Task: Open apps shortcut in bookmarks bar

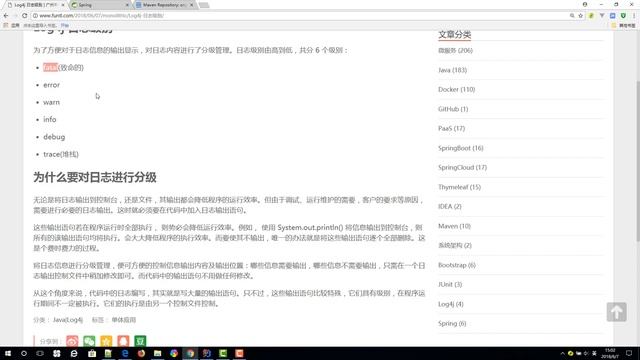Action: (12, 25)
